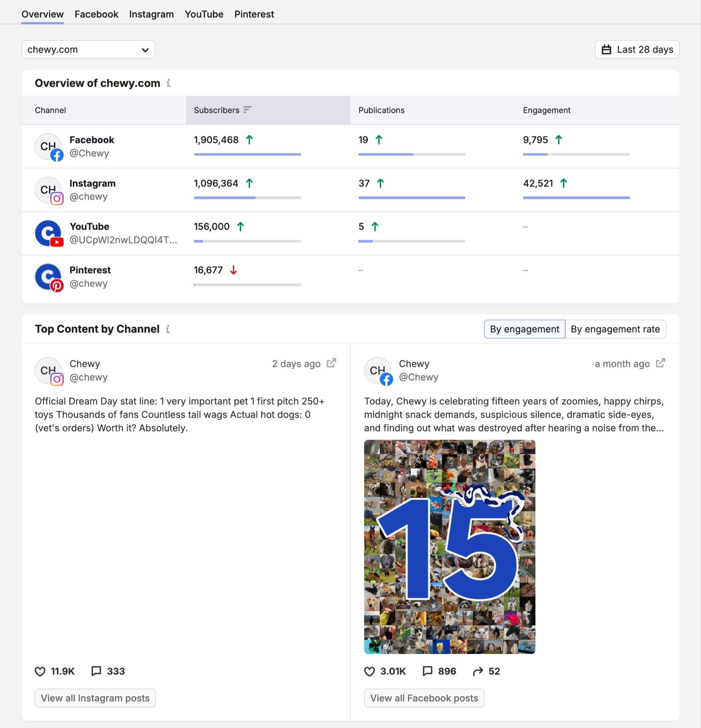Click the Channel column header
The image size is (701, 728).
click(50, 110)
